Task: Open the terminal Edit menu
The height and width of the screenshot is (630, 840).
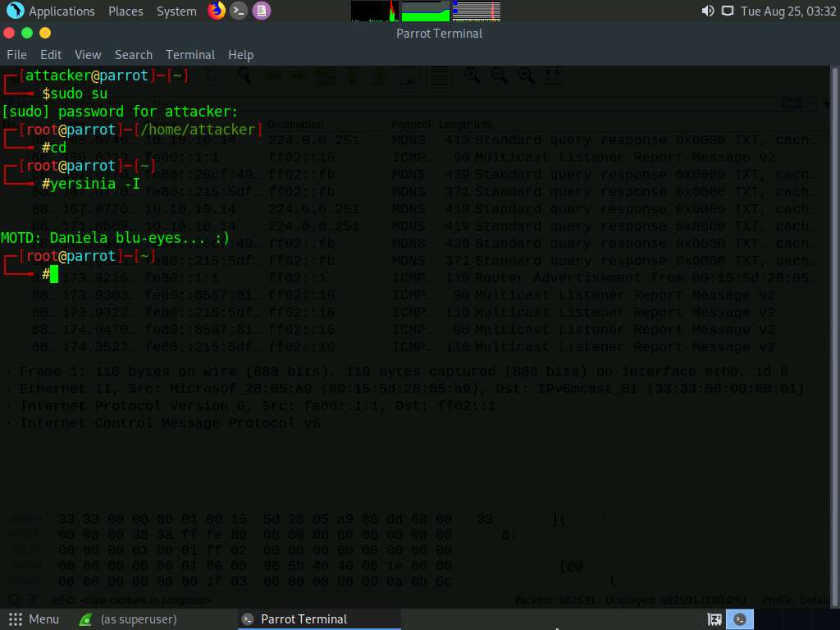Action: 51,55
